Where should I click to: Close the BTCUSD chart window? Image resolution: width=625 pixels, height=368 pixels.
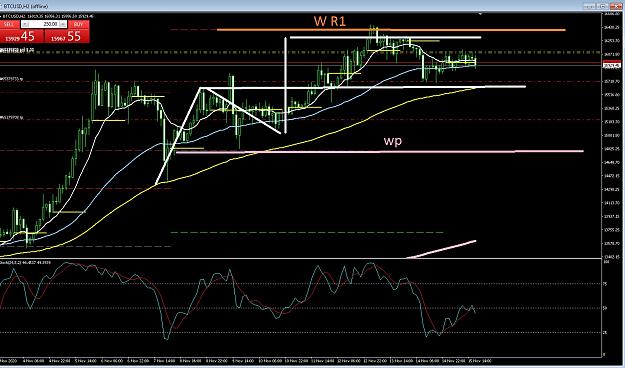pos(615,6)
